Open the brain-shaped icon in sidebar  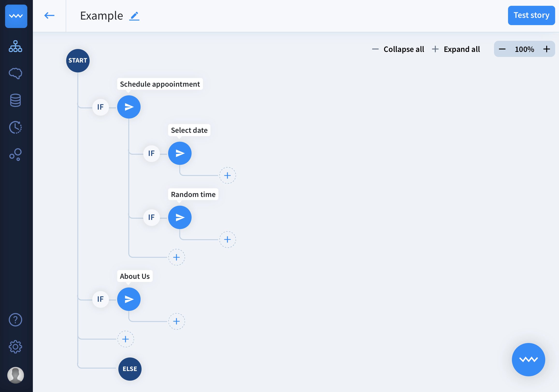15,73
